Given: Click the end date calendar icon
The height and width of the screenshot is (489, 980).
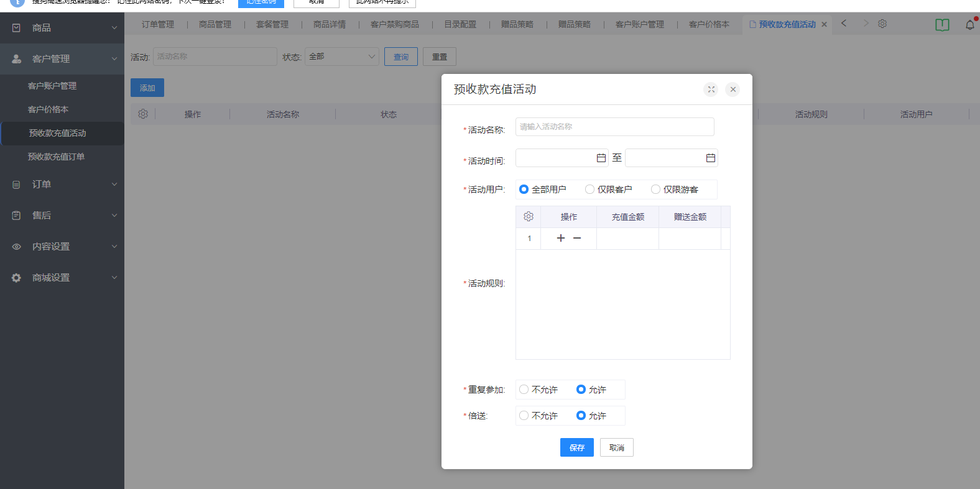Looking at the screenshot, I should click(710, 158).
